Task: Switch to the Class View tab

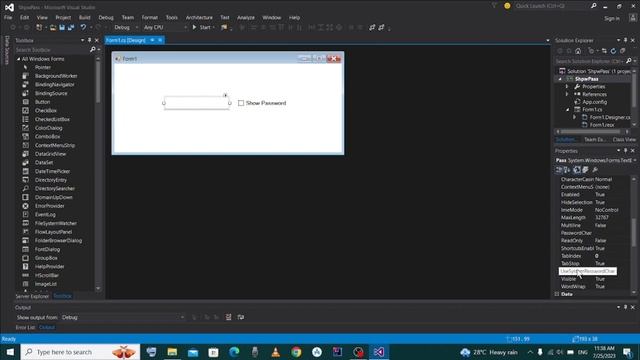Action: pyautogui.click(x=624, y=140)
